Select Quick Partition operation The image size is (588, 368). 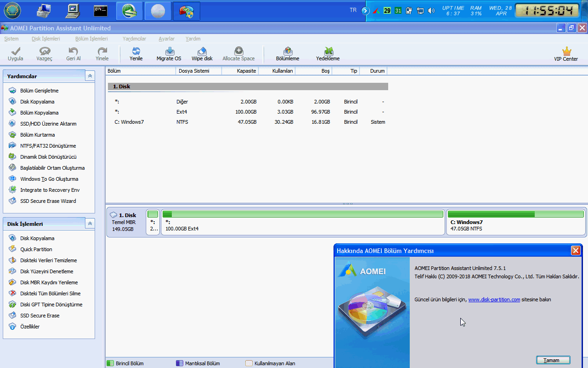coord(31,249)
